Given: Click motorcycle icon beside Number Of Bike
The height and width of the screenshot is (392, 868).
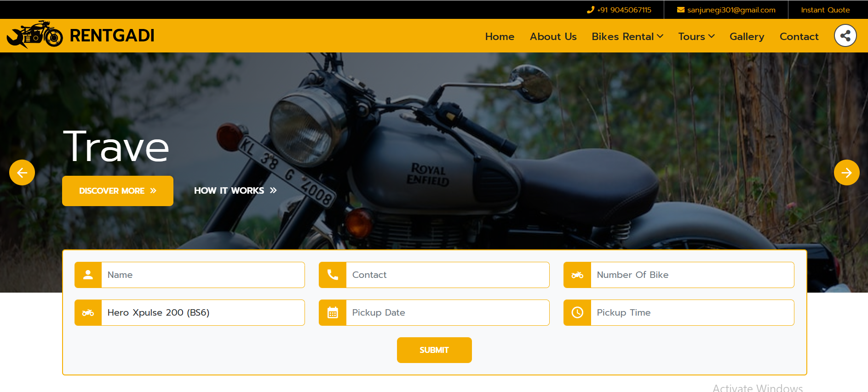Looking at the screenshot, I should [577, 275].
